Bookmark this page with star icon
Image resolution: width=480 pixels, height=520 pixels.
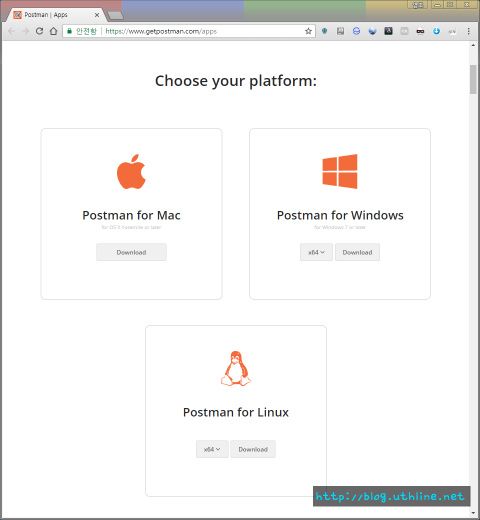click(308, 31)
